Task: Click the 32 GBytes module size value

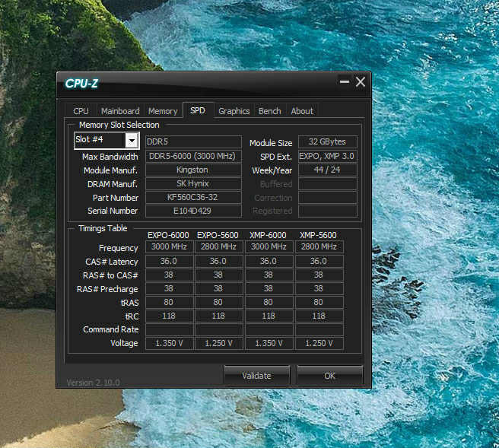Action: click(x=327, y=141)
